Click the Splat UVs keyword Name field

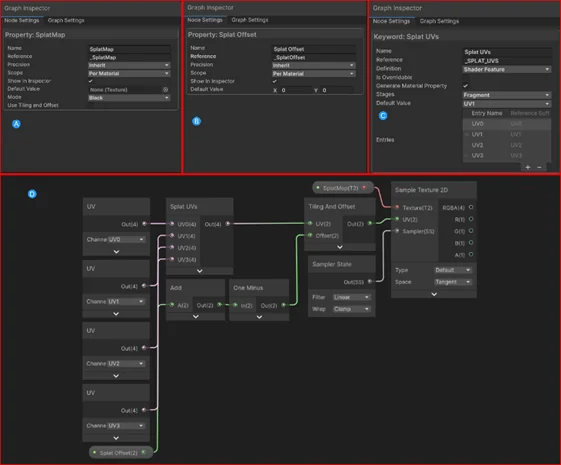click(507, 52)
